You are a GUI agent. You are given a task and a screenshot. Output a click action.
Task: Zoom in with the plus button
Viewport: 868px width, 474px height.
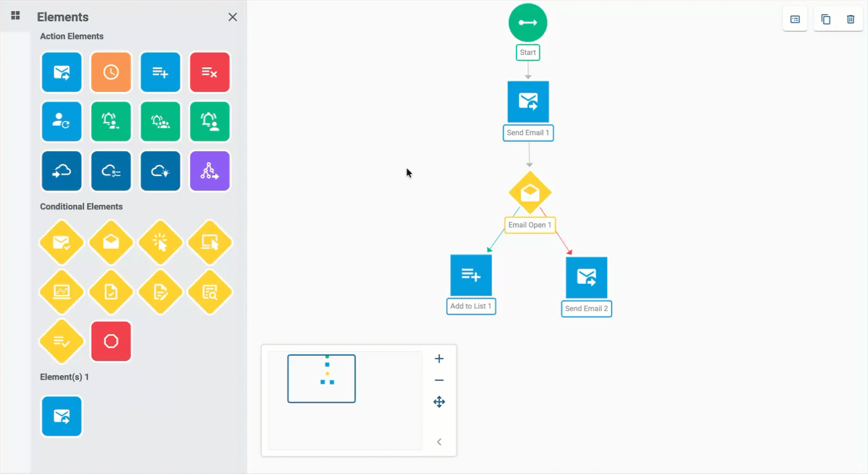click(x=439, y=359)
